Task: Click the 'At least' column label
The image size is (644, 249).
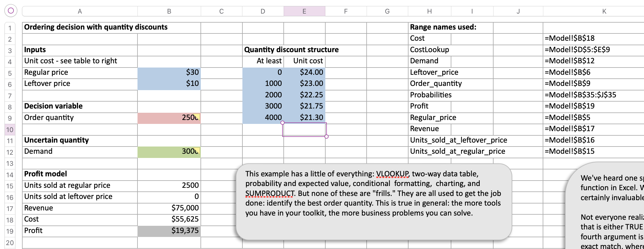Action: point(269,61)
